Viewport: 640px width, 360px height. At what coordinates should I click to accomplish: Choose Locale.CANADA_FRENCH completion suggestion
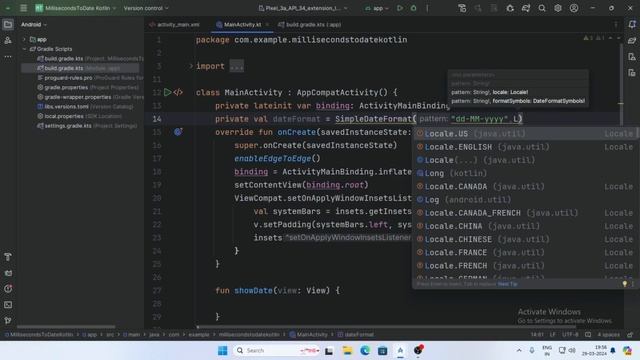(525, 213)
